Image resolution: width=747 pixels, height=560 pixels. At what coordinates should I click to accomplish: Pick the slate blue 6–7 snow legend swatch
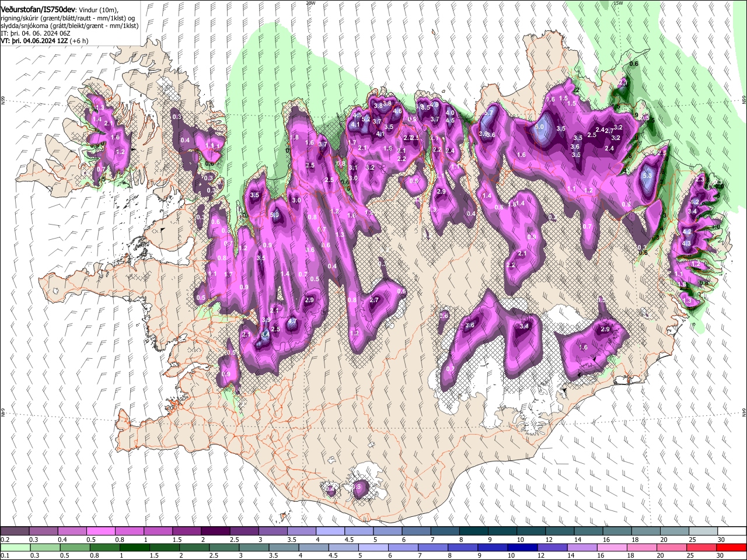coord(417,531)
